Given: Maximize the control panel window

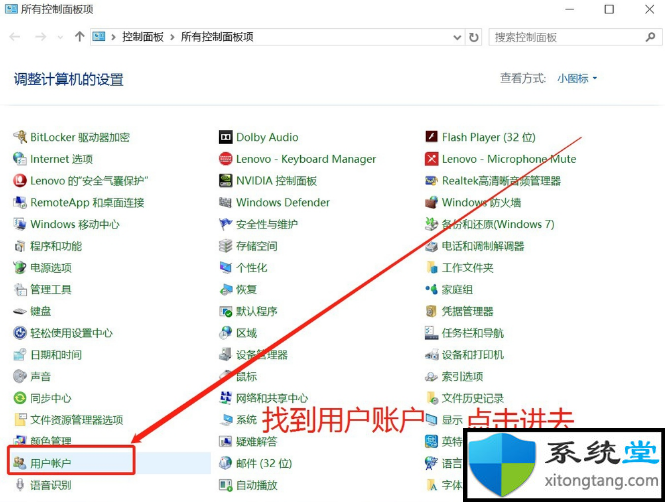Looking at the screenshot, I should pyautogui.click(x=609, y=9).
